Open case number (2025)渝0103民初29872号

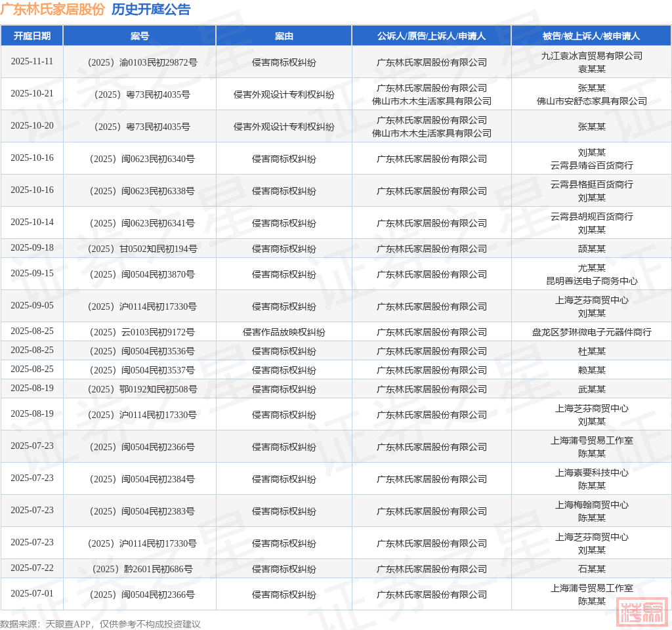click(140, 62)
